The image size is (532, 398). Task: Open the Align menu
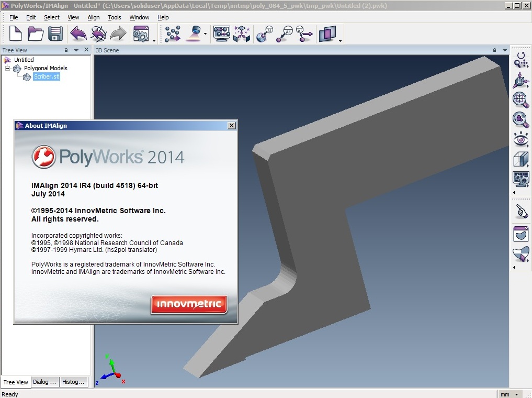(94, 17)
